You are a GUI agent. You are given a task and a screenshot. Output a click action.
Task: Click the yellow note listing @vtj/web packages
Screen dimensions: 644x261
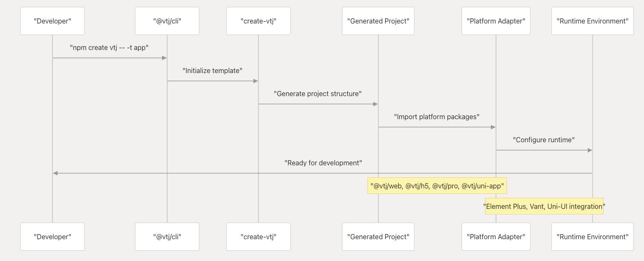437,186
